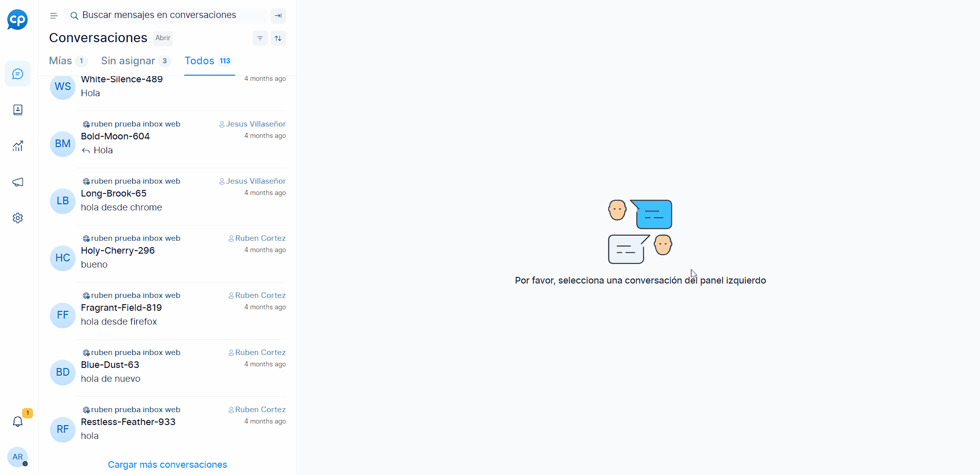Open the Campaigns megaphone icon

(x=18, y=182)
